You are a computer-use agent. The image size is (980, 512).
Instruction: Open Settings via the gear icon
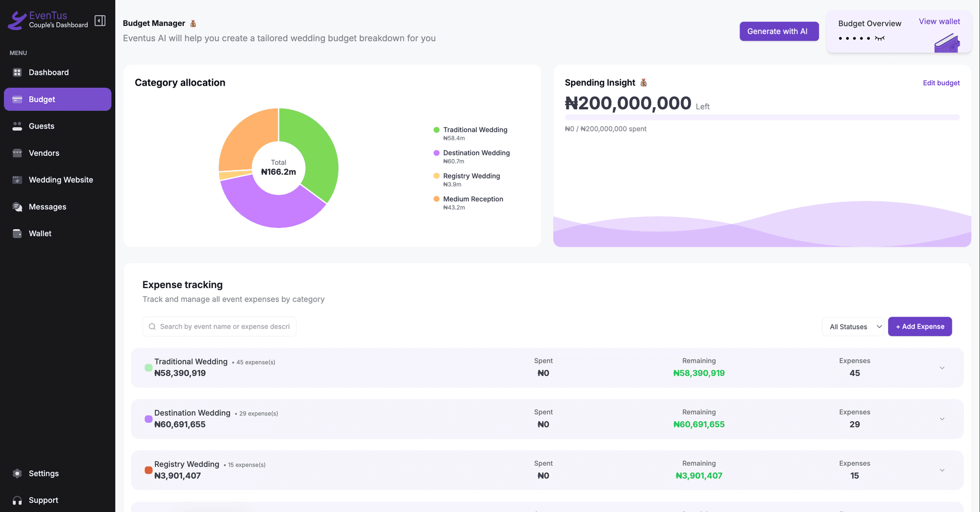[17, 473]
